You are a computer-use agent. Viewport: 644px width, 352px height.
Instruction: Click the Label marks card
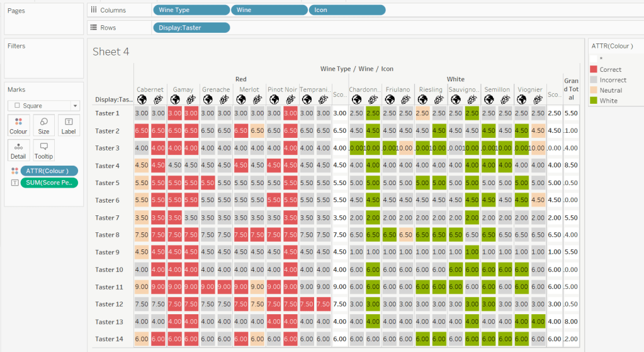[69, 125]
